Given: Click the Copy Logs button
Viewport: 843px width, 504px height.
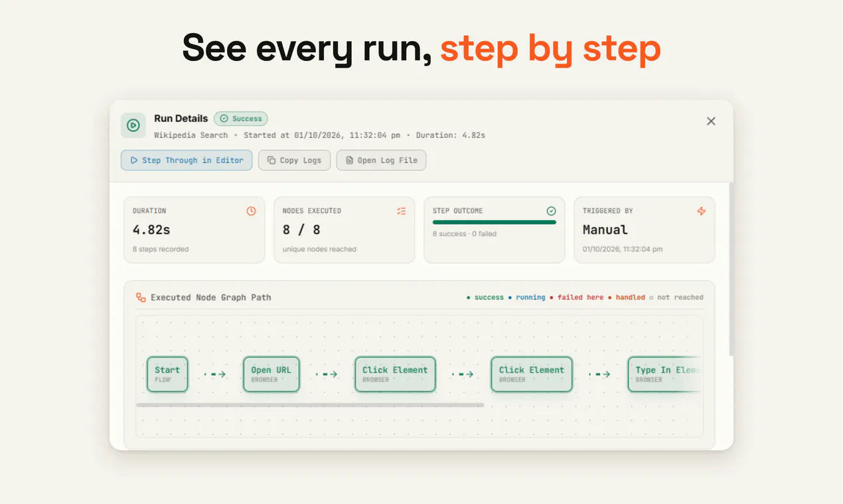Looking at the screenshot, I should click(x=294, y=160).
